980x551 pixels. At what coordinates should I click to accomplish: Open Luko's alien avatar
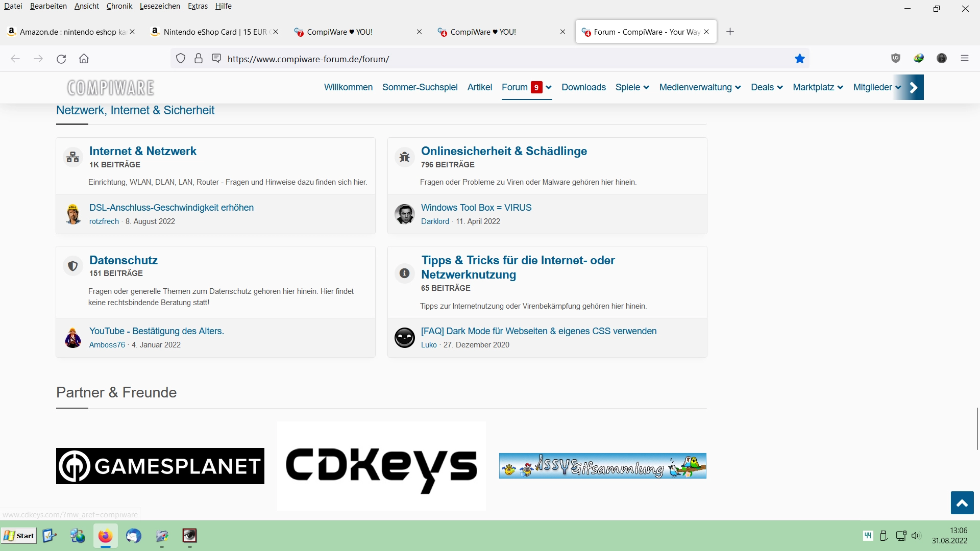pos(405,338)
